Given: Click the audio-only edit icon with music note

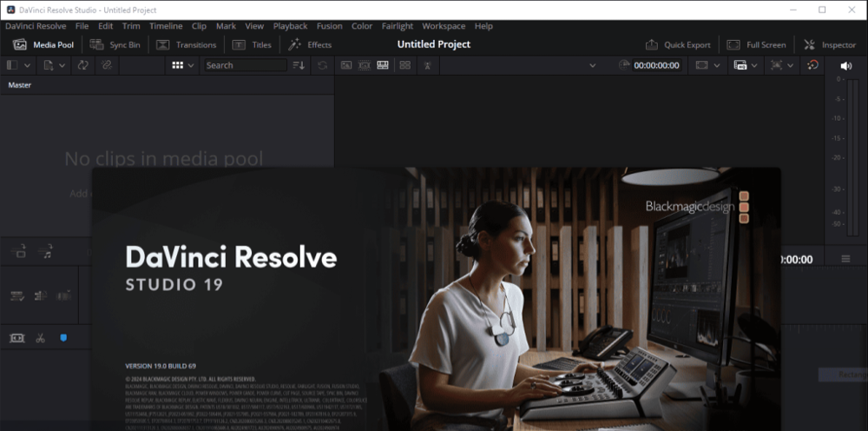Looking at the screenshot, I should pyautogui.click(x=47, y=253).
